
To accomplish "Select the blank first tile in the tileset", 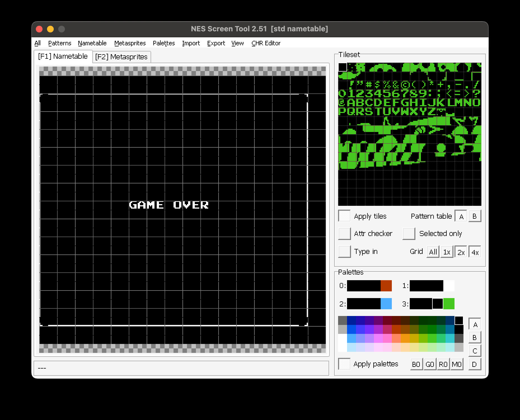I will point(343,67).
